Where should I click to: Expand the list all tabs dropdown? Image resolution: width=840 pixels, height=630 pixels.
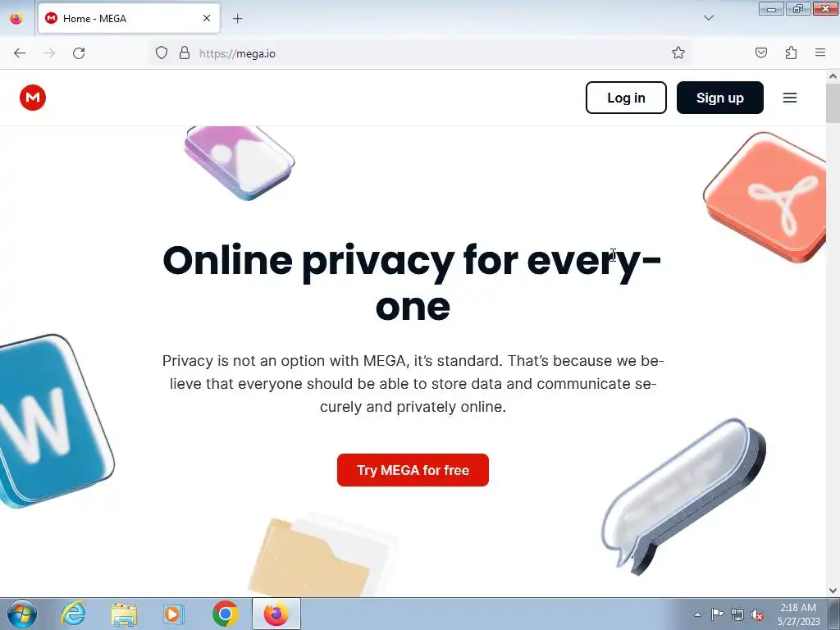pos(708,18)
